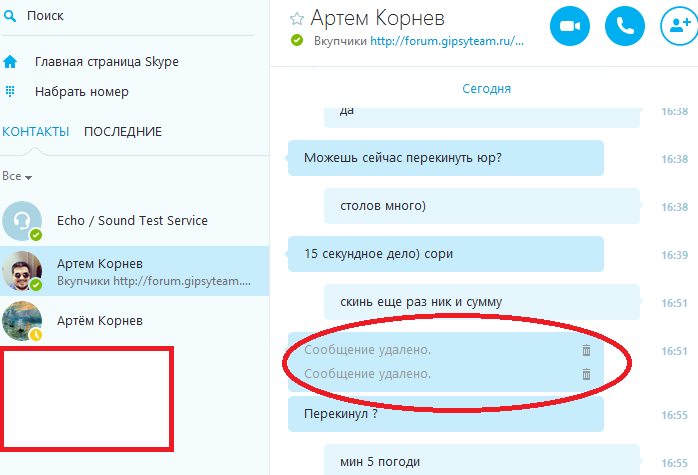Click the 16:51 timestamp next to 'скинь еще раз'
The width and height of the screenshot is (698, 475).
(674, 303)
